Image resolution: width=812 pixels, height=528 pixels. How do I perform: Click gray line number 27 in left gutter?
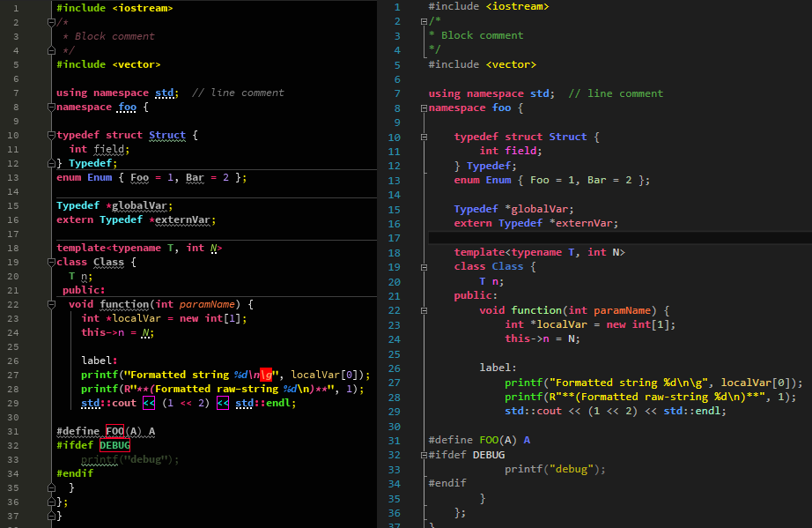13,376
